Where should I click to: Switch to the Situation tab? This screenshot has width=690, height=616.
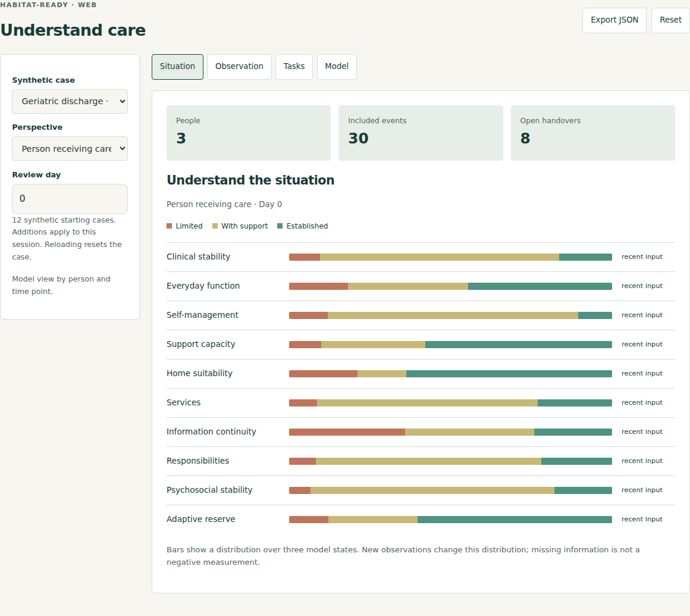click(177, 67)
